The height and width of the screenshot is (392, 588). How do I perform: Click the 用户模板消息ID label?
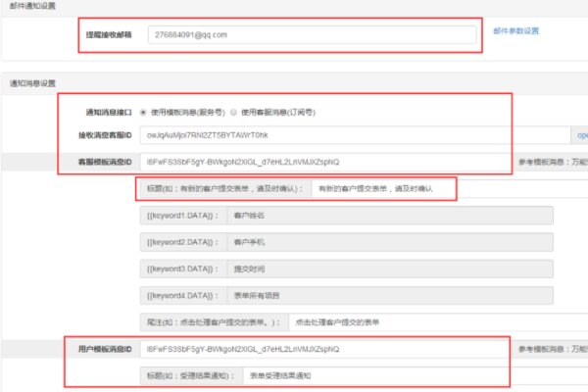point(105,349)
